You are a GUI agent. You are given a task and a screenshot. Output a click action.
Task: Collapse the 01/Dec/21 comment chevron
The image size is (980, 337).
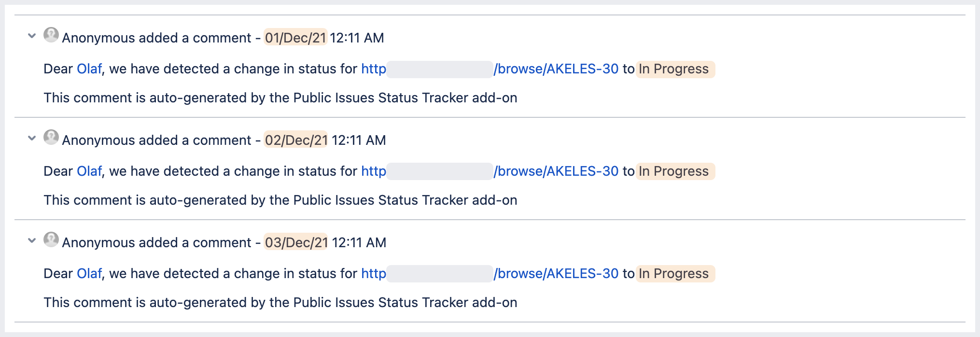click(x=32, y=36)
